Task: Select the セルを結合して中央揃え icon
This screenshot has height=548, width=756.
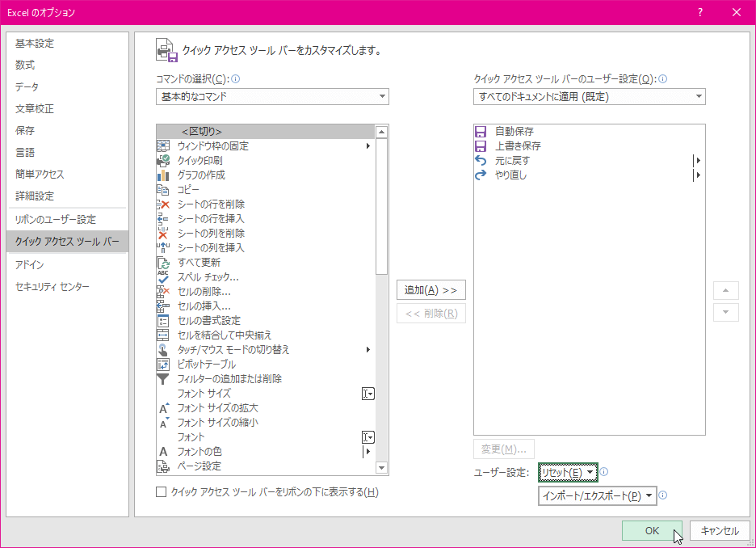Action: [x=163, y=335]
